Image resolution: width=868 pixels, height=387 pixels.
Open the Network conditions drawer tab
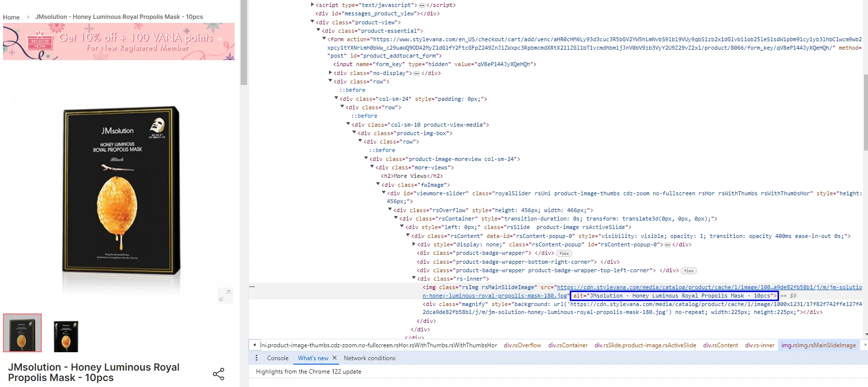point(369,358)
